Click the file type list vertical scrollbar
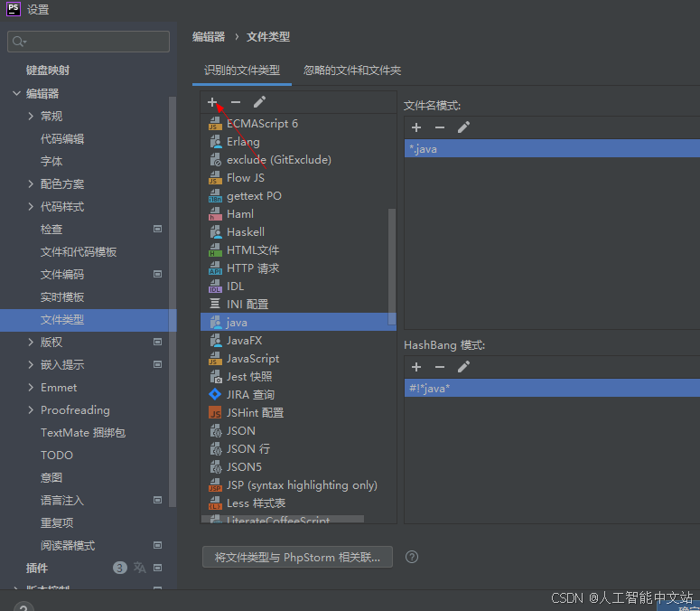The height and width of the screenshot is (611, 700). pyautogui.click(x=391, y=262)
